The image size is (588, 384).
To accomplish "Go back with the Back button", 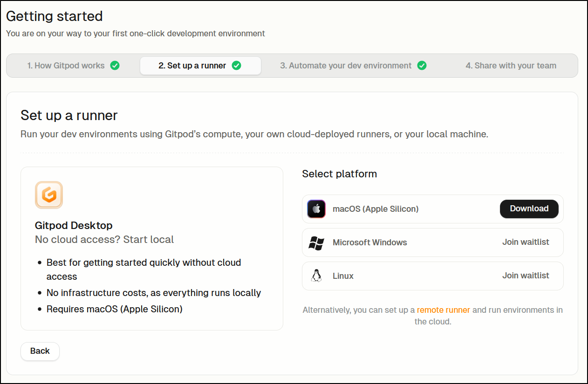I will click(x=40, y=351).
